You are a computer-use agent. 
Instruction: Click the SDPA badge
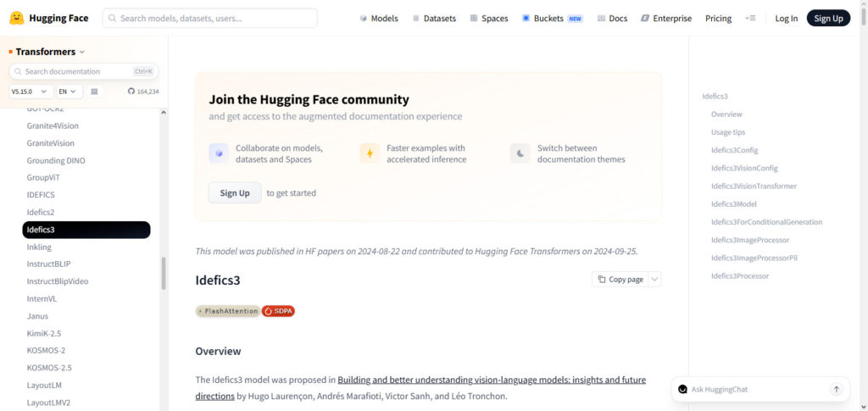point(278,311)
